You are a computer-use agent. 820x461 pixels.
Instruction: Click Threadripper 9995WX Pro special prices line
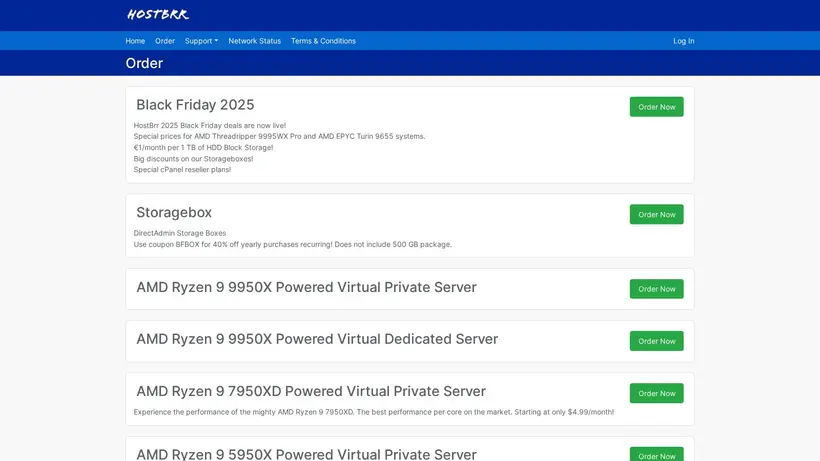pos(279,136)
